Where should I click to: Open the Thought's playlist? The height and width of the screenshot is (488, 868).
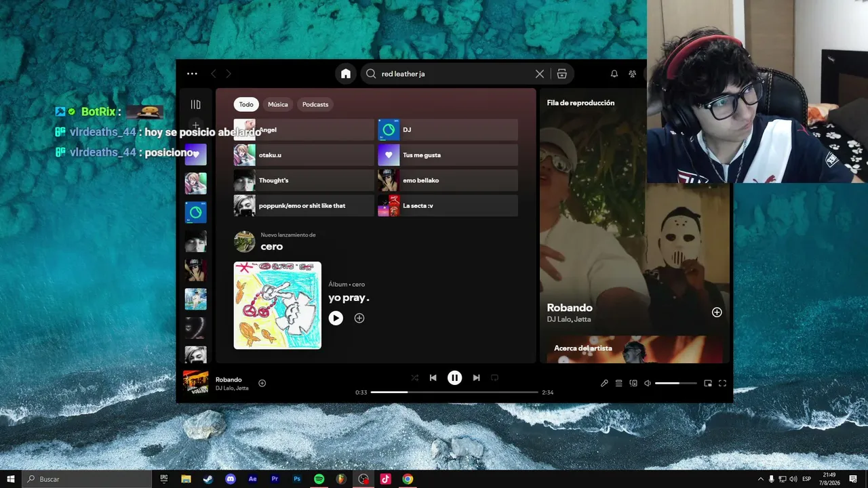click(x=304, y=180)
